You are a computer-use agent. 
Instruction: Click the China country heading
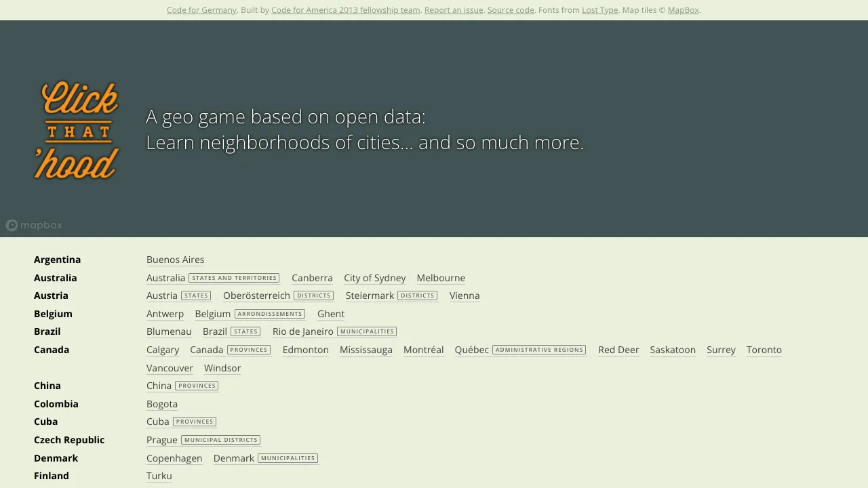(x=47, y=386)
